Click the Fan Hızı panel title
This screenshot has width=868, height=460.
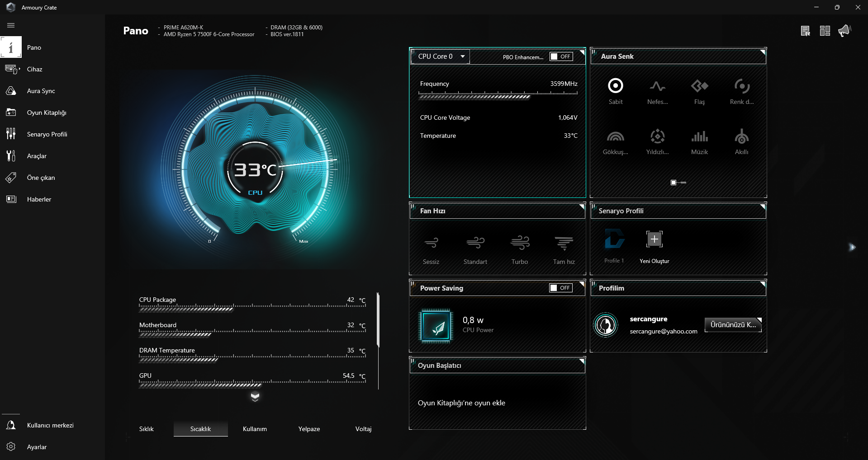point(432,211)
